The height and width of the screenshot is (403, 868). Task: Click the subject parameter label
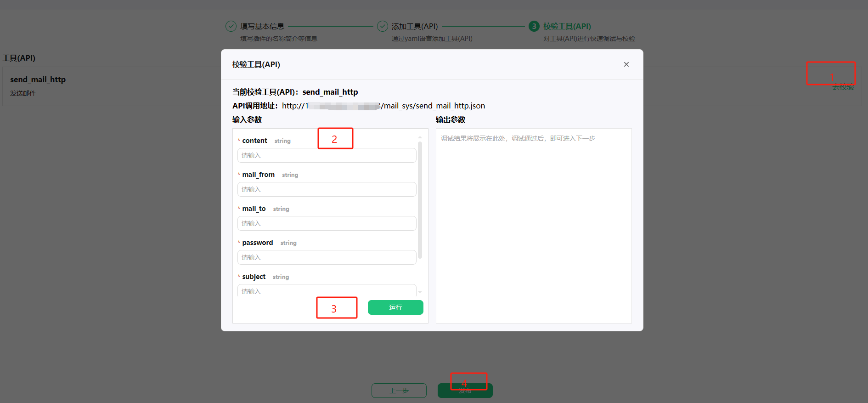pyautogui.click(x=254, y=277)
